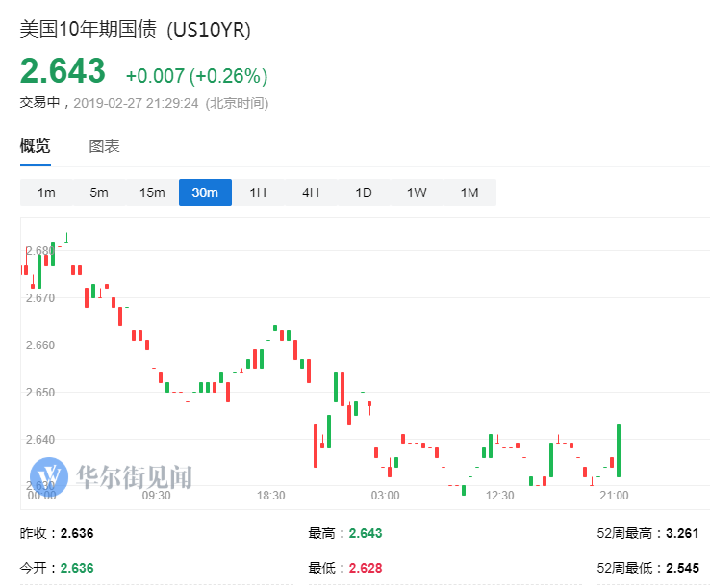The width and height of the screenshot is (710, 588).
Task: Click the current yield 2.643
Action: click(63, 71)
